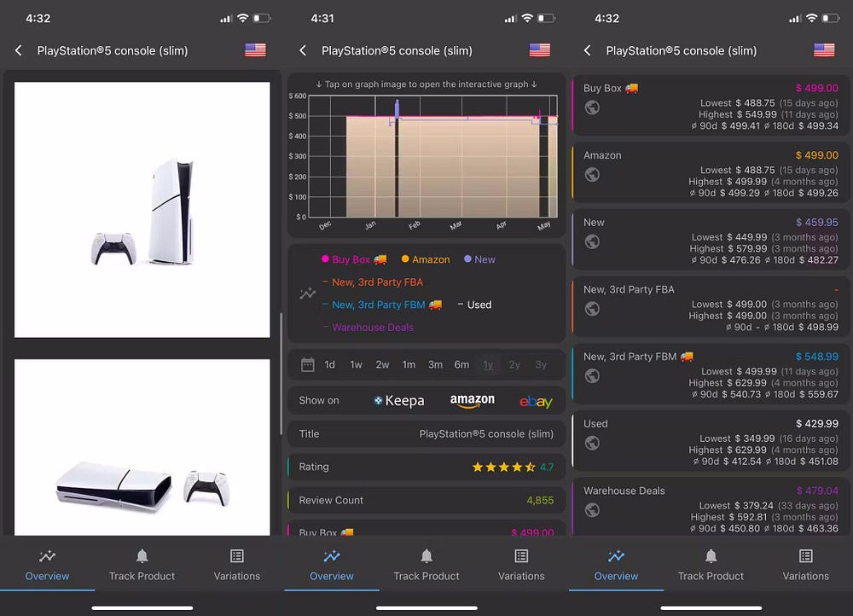The width and height of the screenshot is (853, 616).
Task: Go back from the left phone screen
Action: click(19, 50)
